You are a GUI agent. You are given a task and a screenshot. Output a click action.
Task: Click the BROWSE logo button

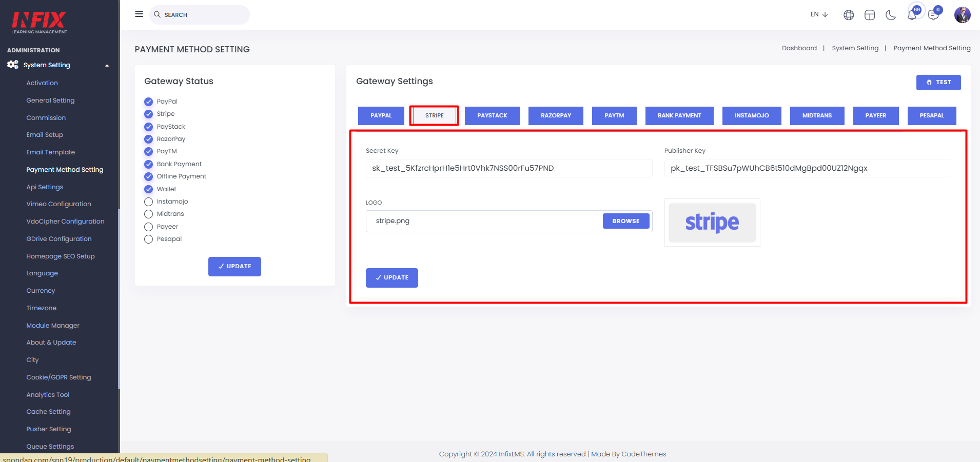[x=626, y=221]
